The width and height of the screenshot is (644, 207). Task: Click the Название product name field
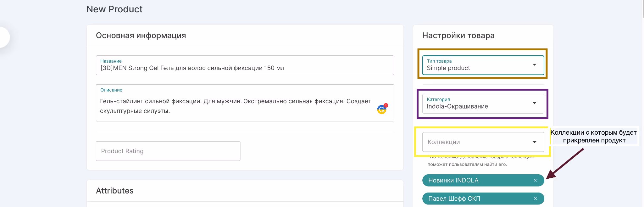pyautogui.click(x=245, y=65)
